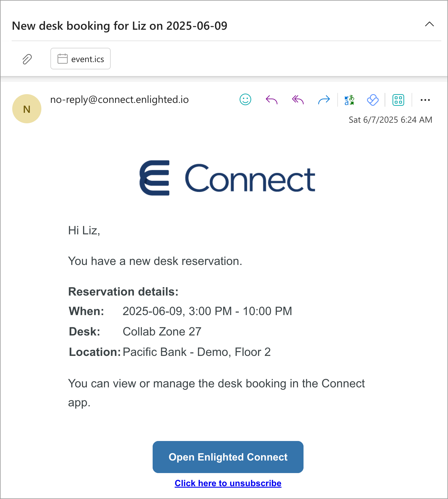Open the More actions ellipsis menu
The image size is (448, 499).
pyautogui.click(x=425, y=100)
